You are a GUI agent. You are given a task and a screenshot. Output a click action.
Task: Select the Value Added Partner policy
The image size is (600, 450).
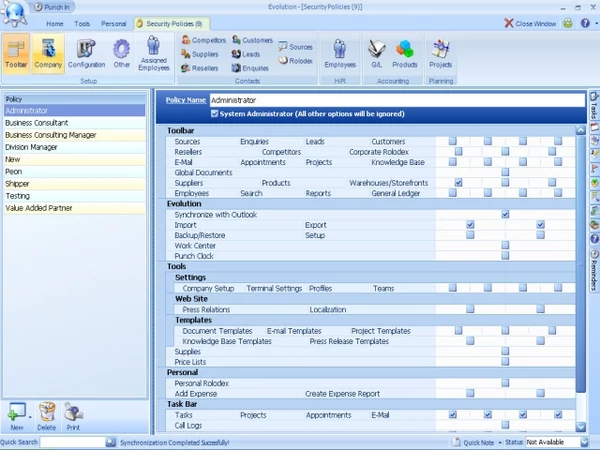coord(75,208)
